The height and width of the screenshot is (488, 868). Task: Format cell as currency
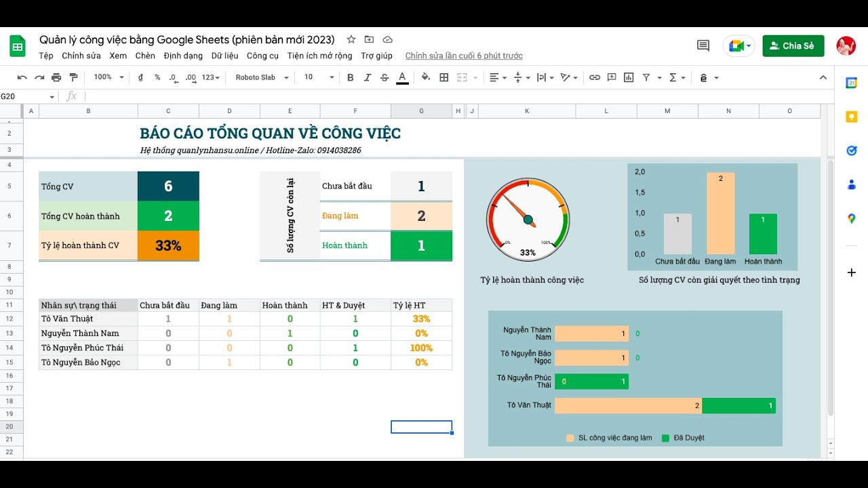click(140, 77)
